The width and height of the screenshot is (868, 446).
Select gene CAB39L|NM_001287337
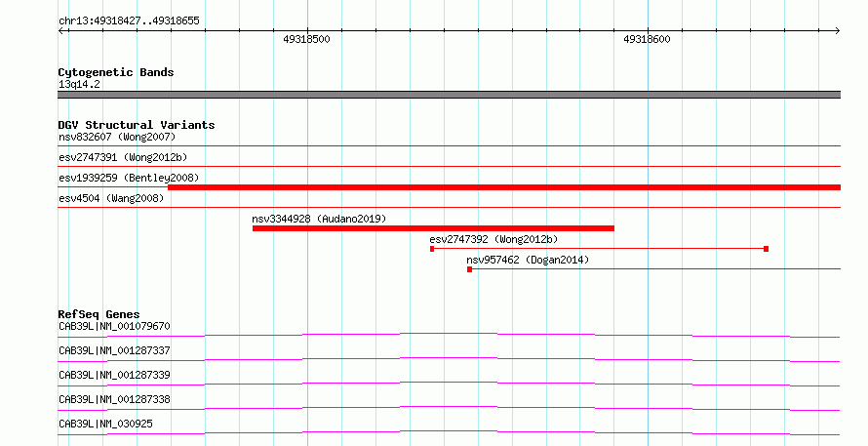point(114,350)
